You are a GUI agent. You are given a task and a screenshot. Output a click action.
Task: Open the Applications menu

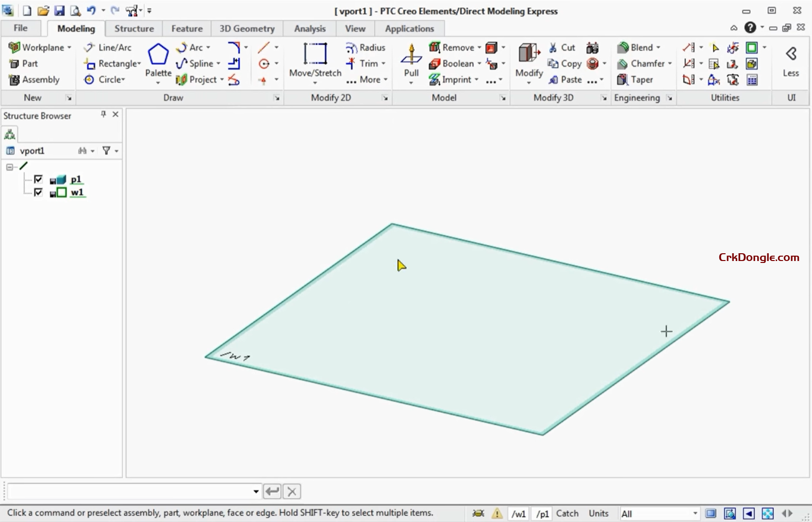pyautogui.click(x=409, y=29)
